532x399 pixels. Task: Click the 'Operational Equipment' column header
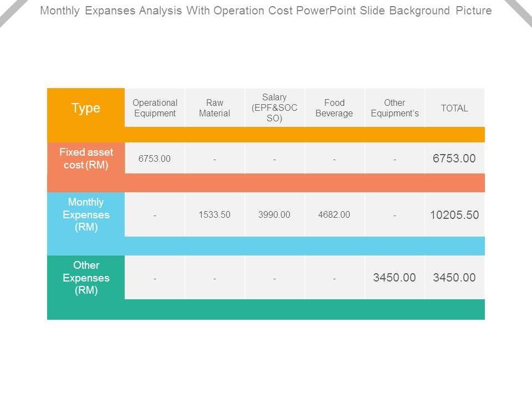pyautogui.click(x=155, y=108)
